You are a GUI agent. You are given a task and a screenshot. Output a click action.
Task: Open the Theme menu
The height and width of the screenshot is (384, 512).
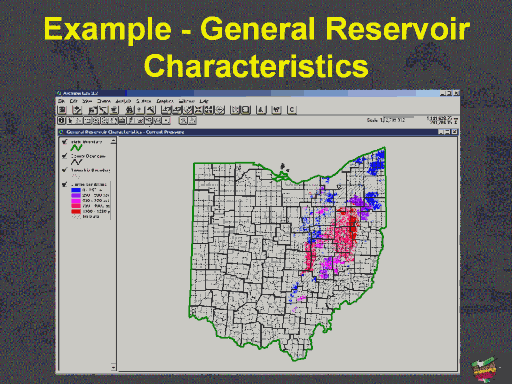(x=104, y=101)
